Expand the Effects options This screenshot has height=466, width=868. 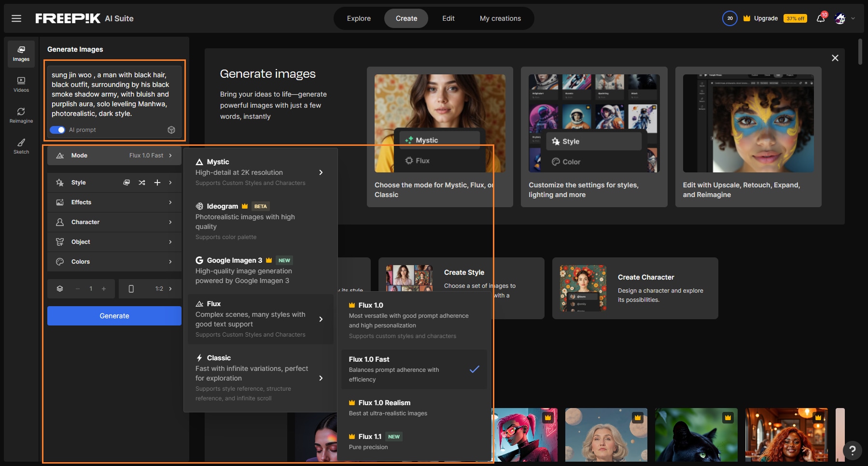pyautogui.click(x=114, y=202)
